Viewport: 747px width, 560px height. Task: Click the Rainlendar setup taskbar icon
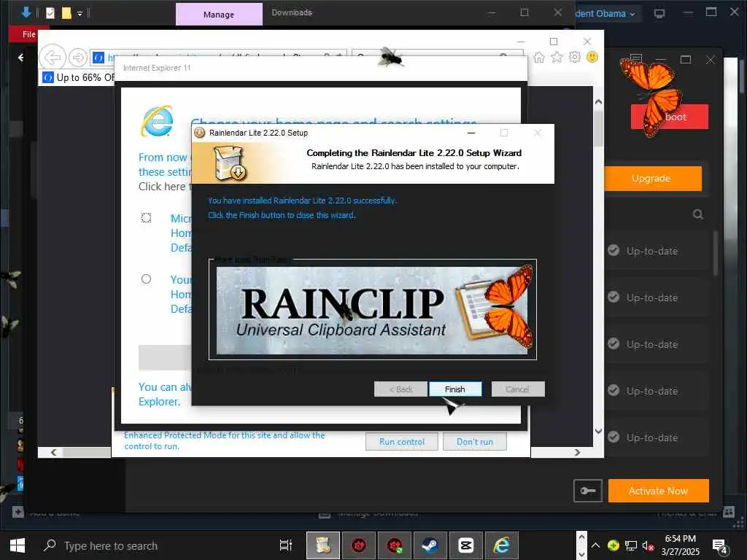[323, 545]
